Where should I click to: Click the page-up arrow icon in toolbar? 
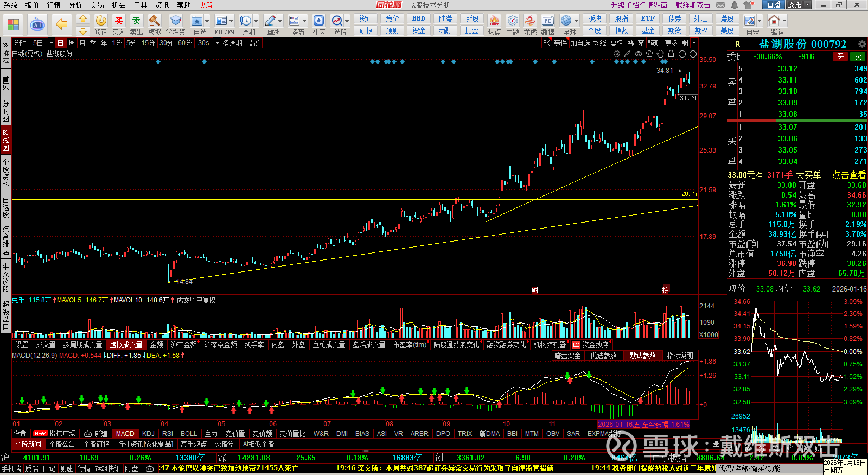pyautogui.click(x=83, y=19)
